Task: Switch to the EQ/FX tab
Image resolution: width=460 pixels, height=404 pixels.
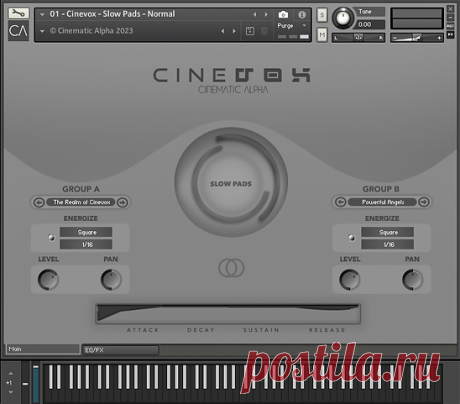Action: pyautogui.click(x=120, y=350)
